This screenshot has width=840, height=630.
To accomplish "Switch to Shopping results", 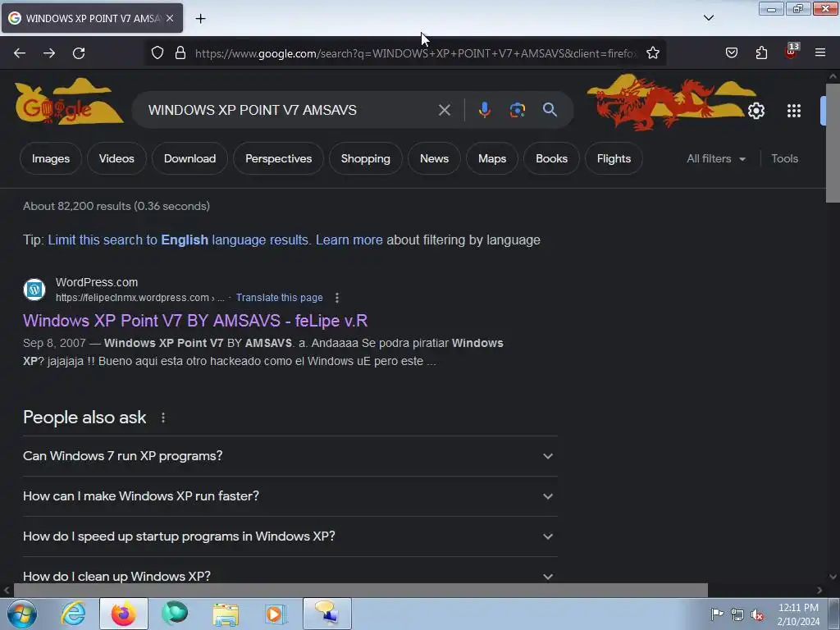I will [365, 158].
